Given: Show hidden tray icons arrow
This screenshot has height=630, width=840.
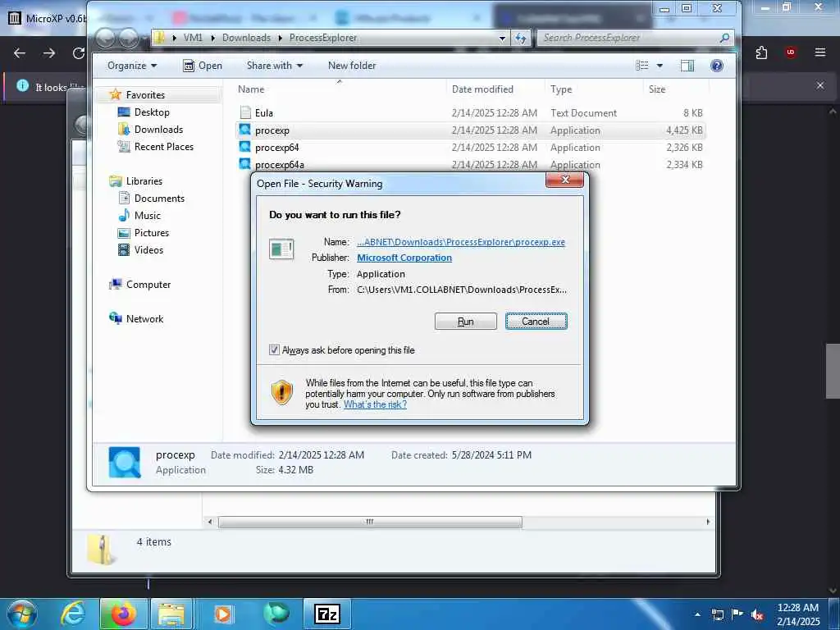Looking at the screenshot, I should (x=697, y=615).
